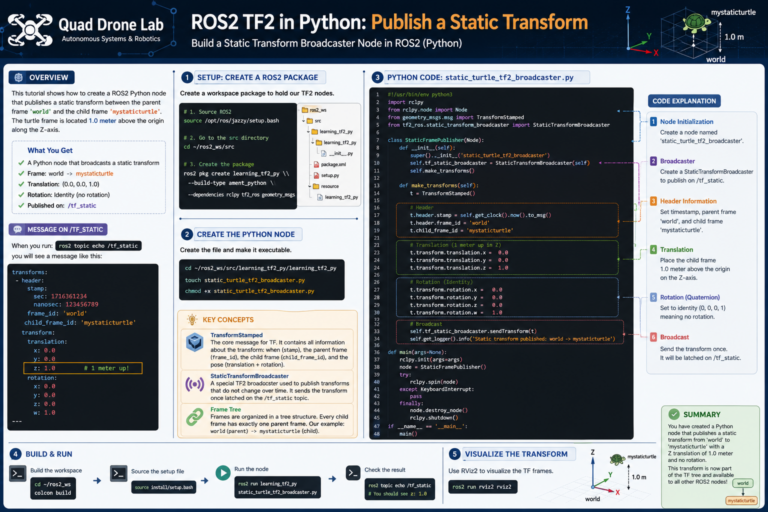Click the highlighted z: 1.0 # 1 meter up! line

tap(83, 368)
